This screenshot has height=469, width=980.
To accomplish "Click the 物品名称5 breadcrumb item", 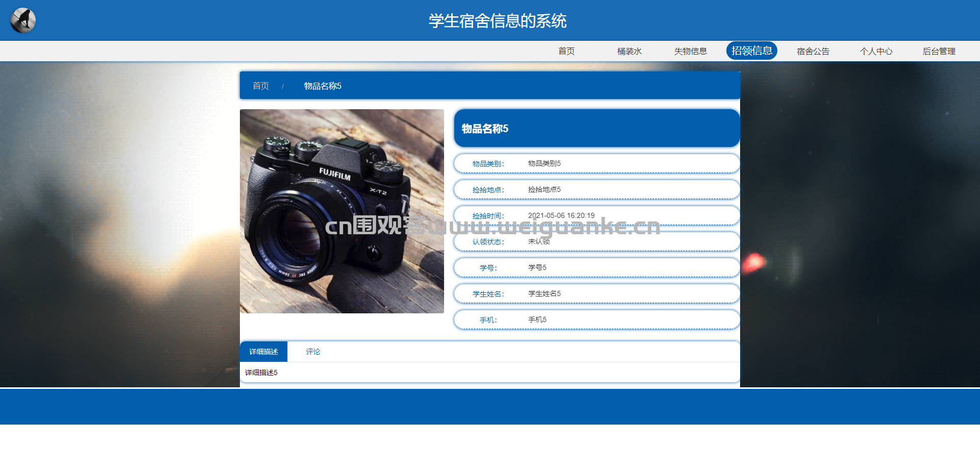I will pyautogui.click(x=323, y=86).
